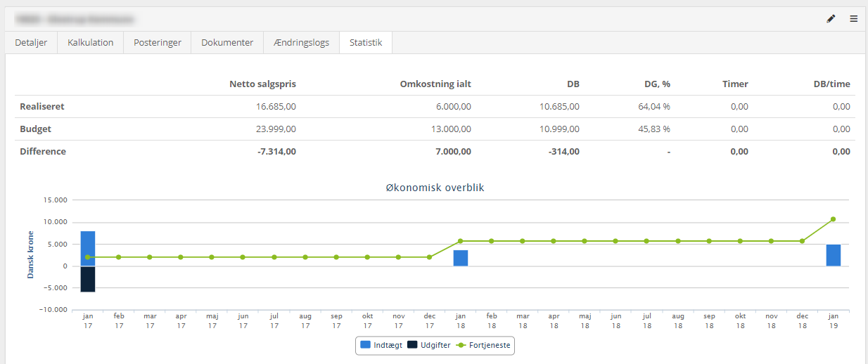Click the jan 19 income bar
This screenshot has width=868, height=364.
click(833, 255)
